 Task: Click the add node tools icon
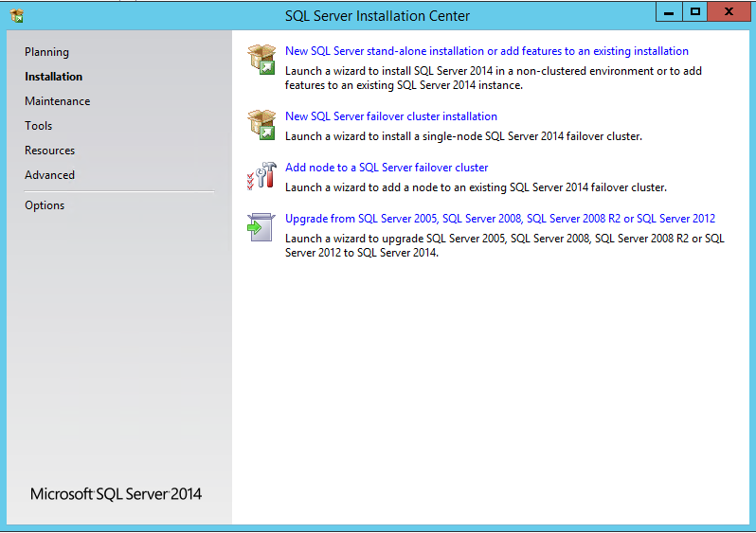coord(261,175)
